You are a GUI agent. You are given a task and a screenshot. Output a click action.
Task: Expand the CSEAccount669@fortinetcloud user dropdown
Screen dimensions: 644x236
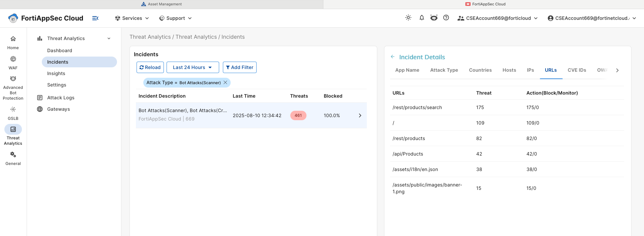[634, 18]
